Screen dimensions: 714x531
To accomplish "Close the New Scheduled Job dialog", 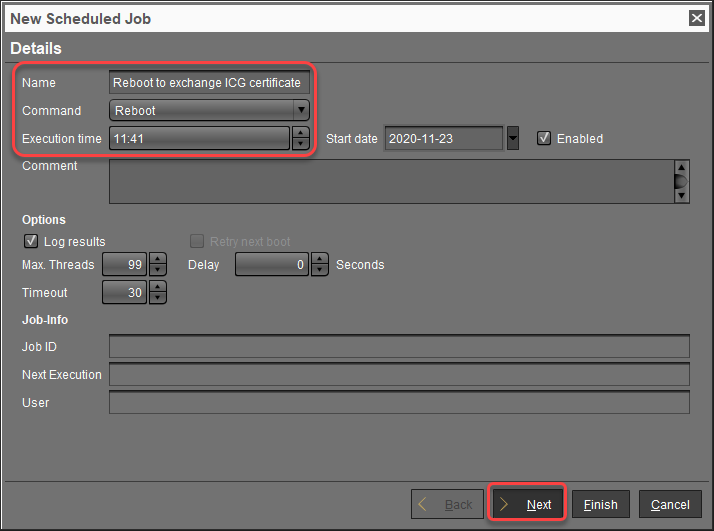I will (x=696, y=18).
